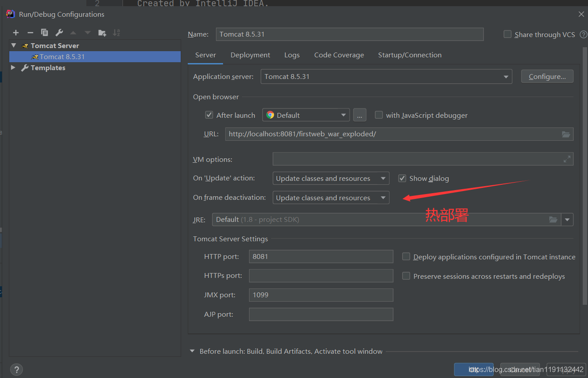This screenshot has width=588, height=378.
Task: Switch to the Startup/Connection tab
Action: pos(410,55)
